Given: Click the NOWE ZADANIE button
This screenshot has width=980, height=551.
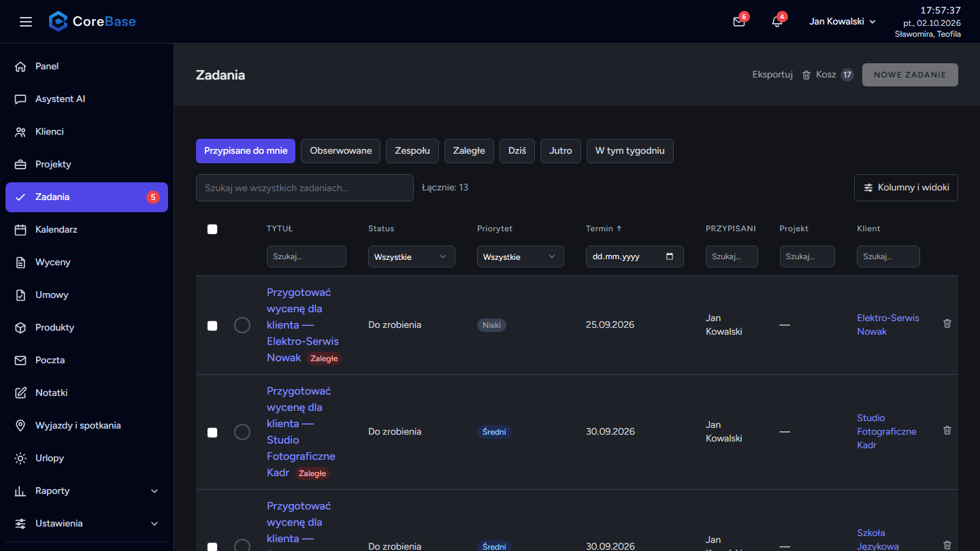Looking at the screenshot, I should click(x=910, y=75).
